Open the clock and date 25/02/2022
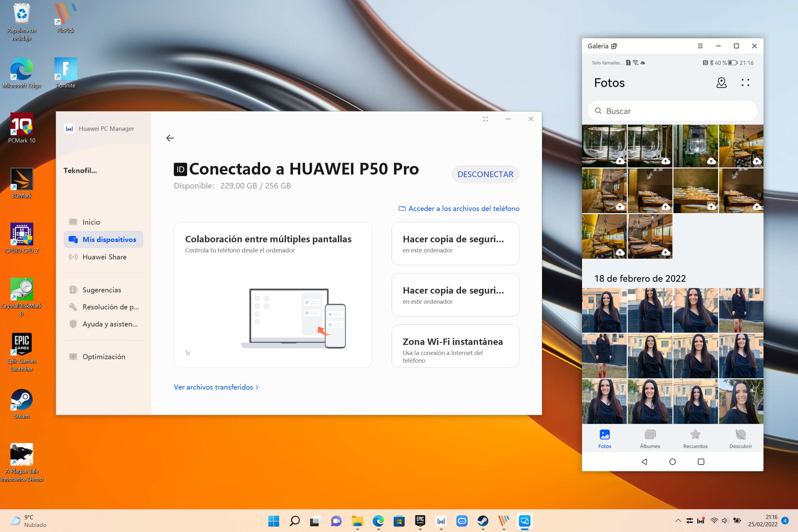This screenshot has height=532, width=798. pyautogui.click(x=763, y=521)
